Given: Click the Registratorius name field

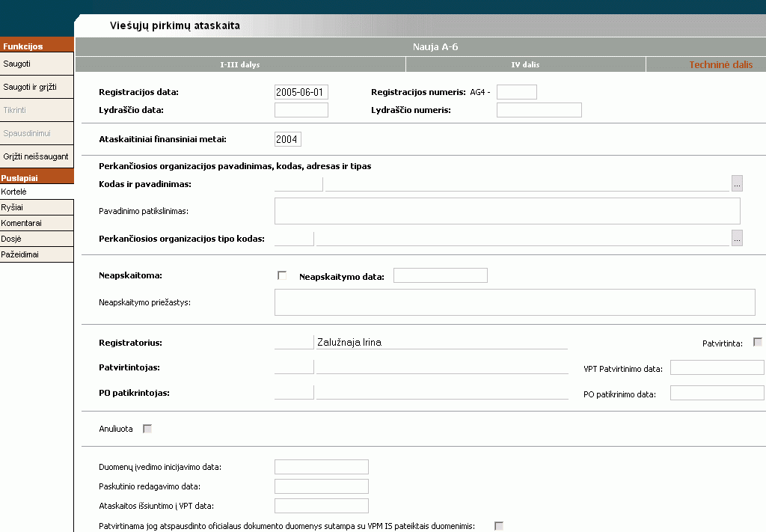Looking at the screenshot, I should pos(442,342).
